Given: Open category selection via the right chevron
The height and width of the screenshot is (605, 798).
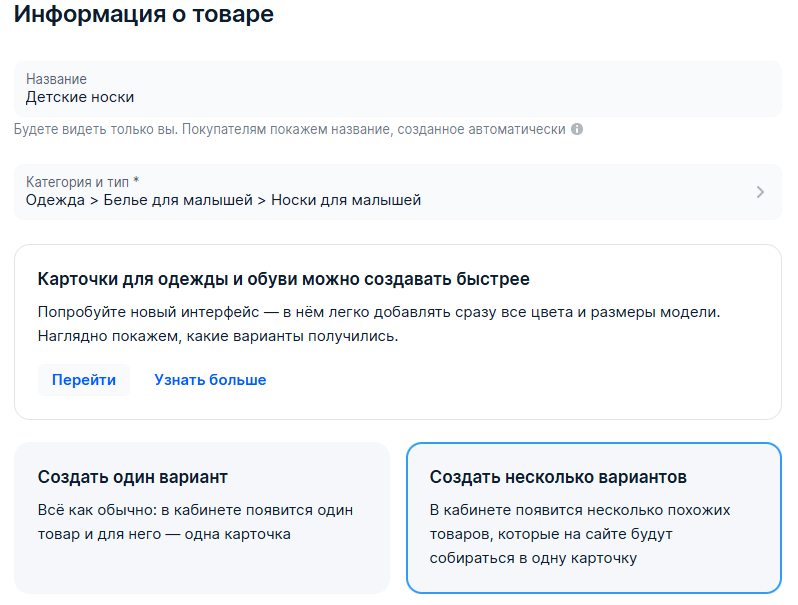Looking at the screenshot, I should (760, 192).
